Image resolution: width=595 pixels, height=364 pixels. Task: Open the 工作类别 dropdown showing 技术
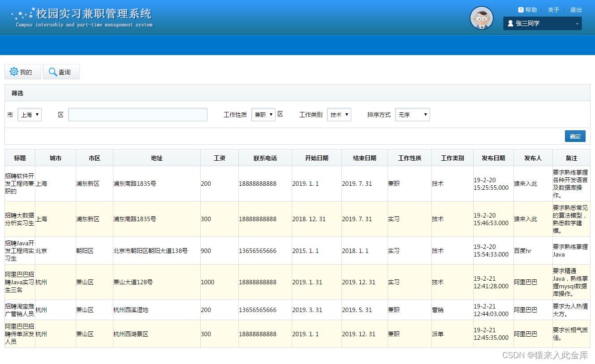339,115
